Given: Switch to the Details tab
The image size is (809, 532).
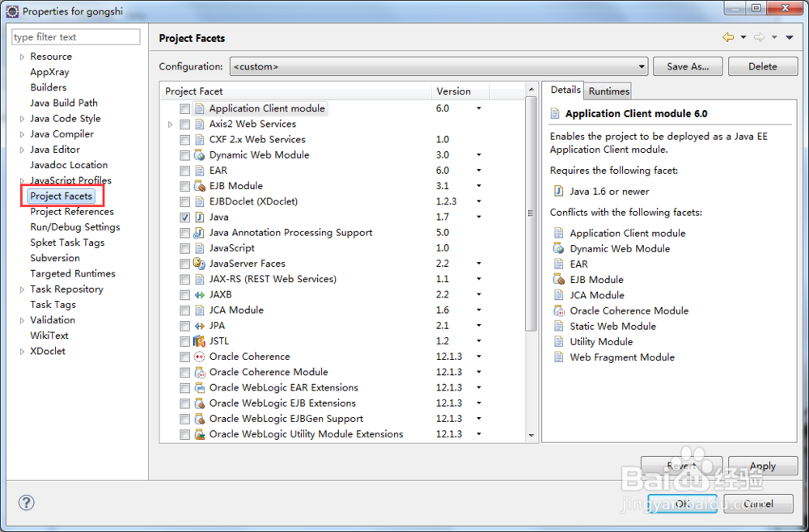Looking at the screenshot, I should [565, 90].
